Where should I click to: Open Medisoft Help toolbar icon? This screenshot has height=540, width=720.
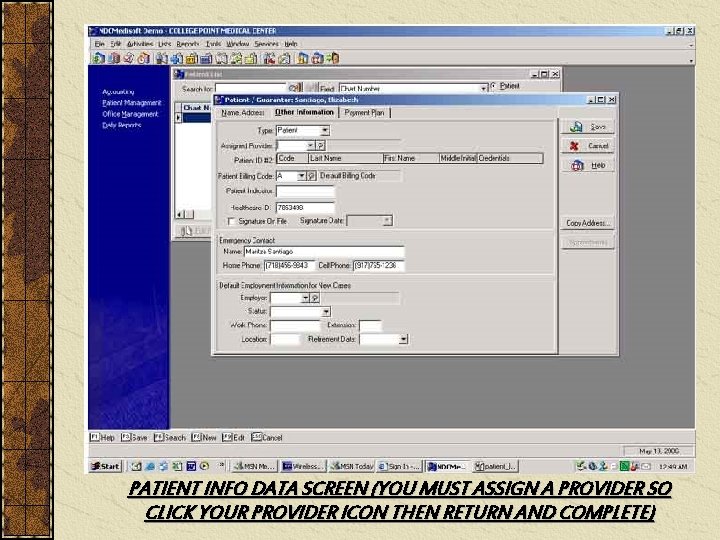[318, 58]
